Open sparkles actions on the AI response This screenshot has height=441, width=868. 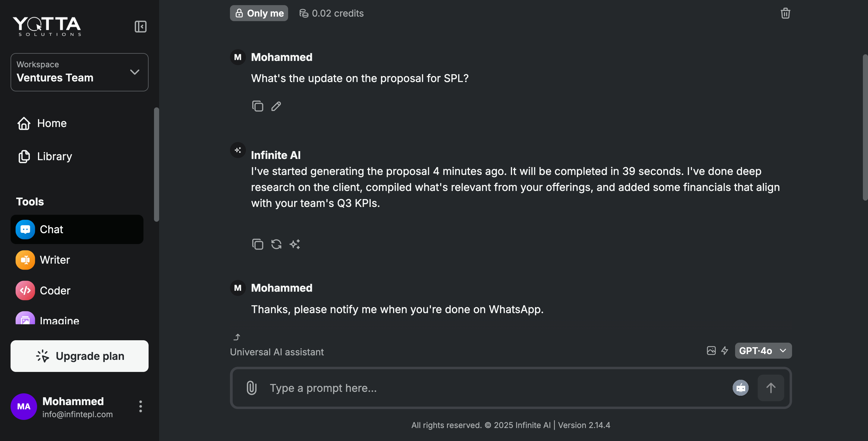pyautogui.click(x=295, y=244)
